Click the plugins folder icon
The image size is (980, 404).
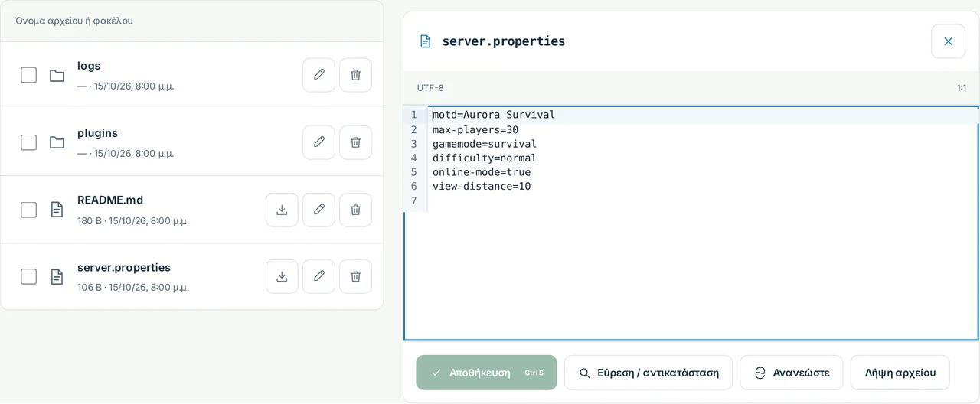[x=57, y=142]
